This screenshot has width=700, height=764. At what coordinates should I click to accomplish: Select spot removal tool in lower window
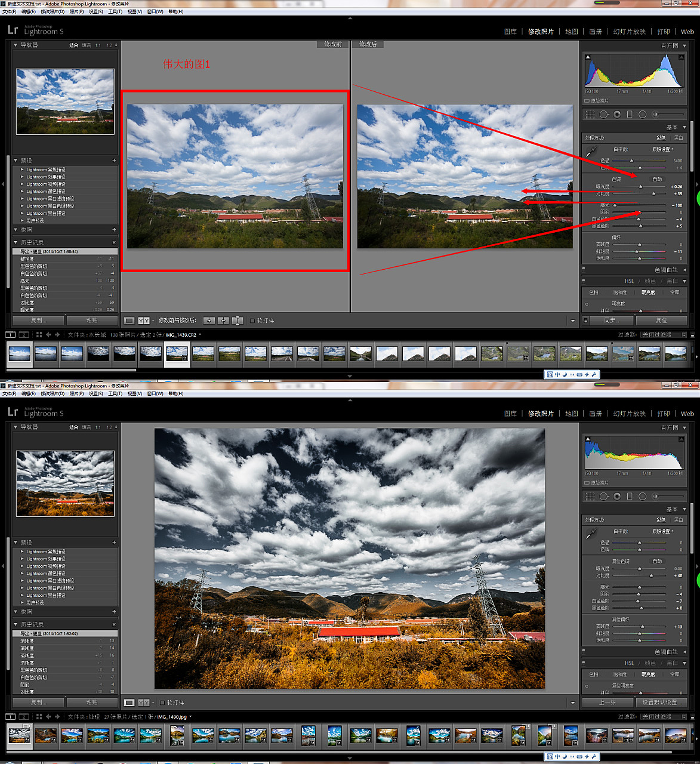[x=605, y=496]
